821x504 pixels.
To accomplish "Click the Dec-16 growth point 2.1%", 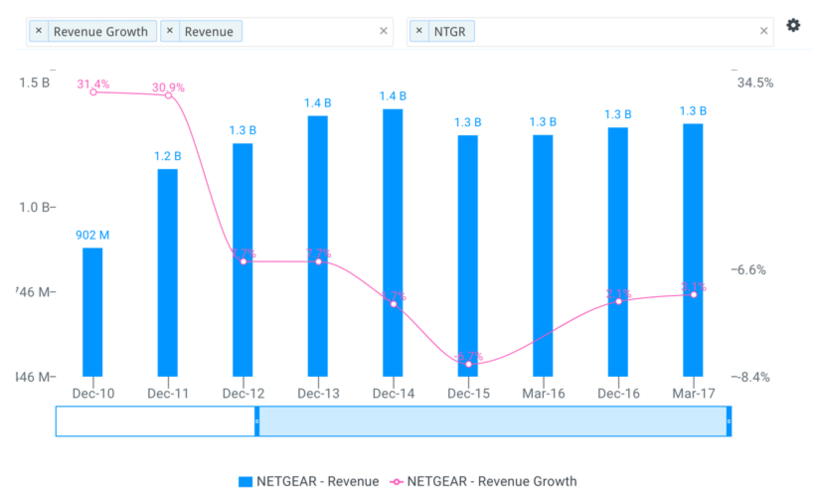I will tap(619, 301).
